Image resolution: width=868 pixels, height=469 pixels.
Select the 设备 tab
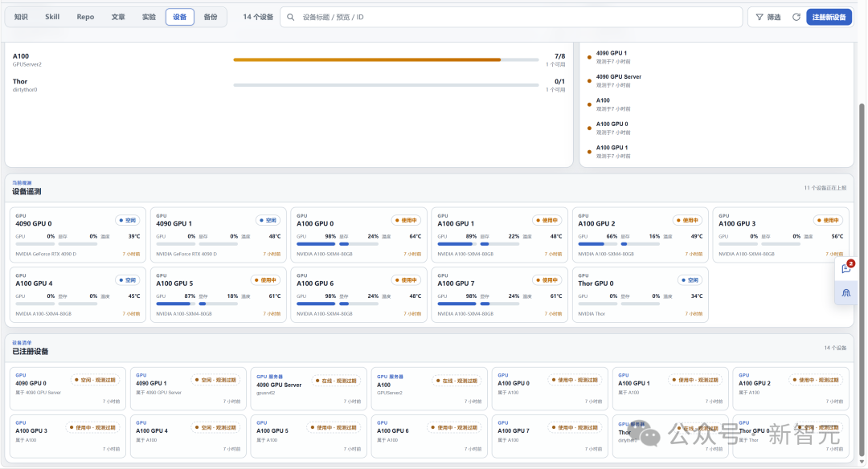click(180, 17)
